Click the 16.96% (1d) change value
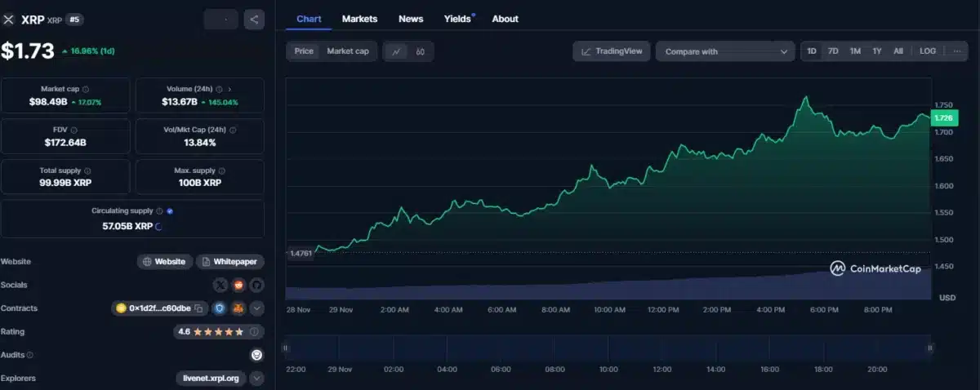Image resolution: width=980 pixels, height=390 pixels. (89, 51)
